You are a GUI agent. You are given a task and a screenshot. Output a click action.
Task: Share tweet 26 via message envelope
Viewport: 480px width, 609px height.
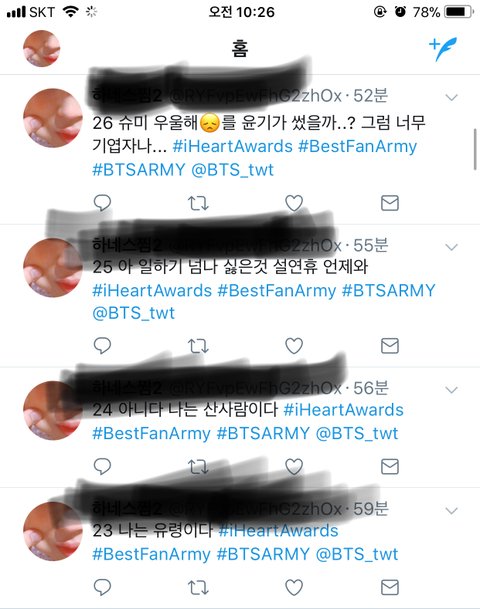390,203
